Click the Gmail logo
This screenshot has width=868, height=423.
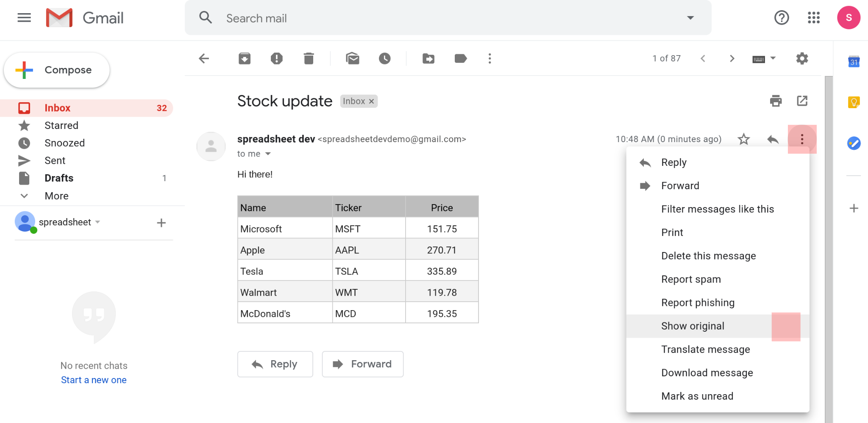[x=85, y=18]
